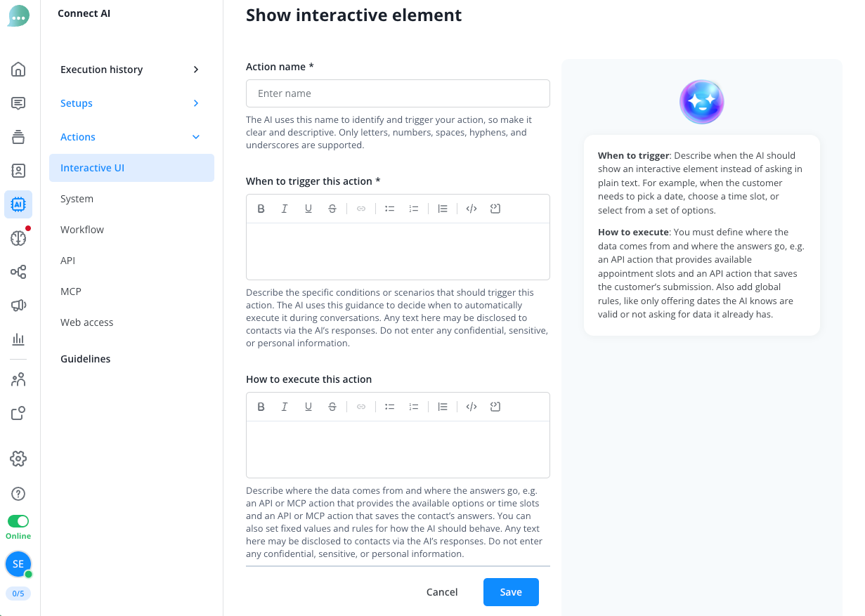Open the chat inbox icon in the sidebar
The height and width of the screenshot is (616, 865).
click(x=18, y=103)
